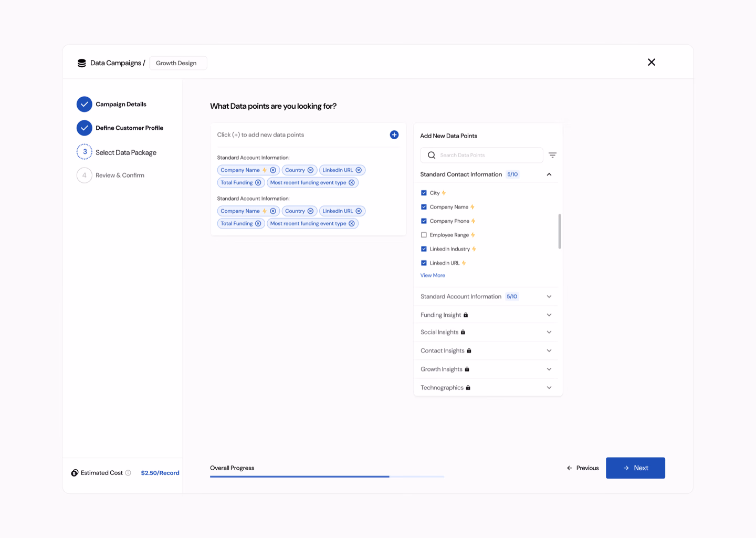Go to the Campaign Details step
Viewport: 756px width, 538px height.
point(121,105)
